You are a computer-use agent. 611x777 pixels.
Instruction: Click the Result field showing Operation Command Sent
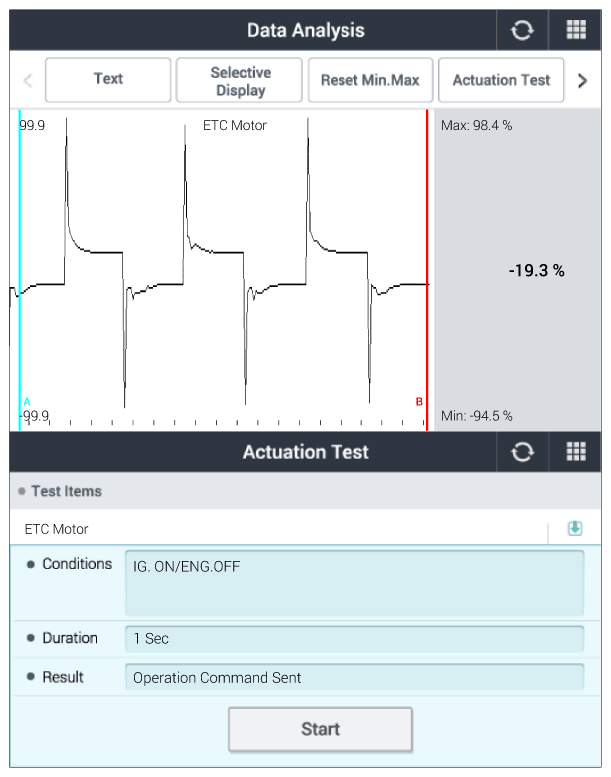click(x=354, y=677)
